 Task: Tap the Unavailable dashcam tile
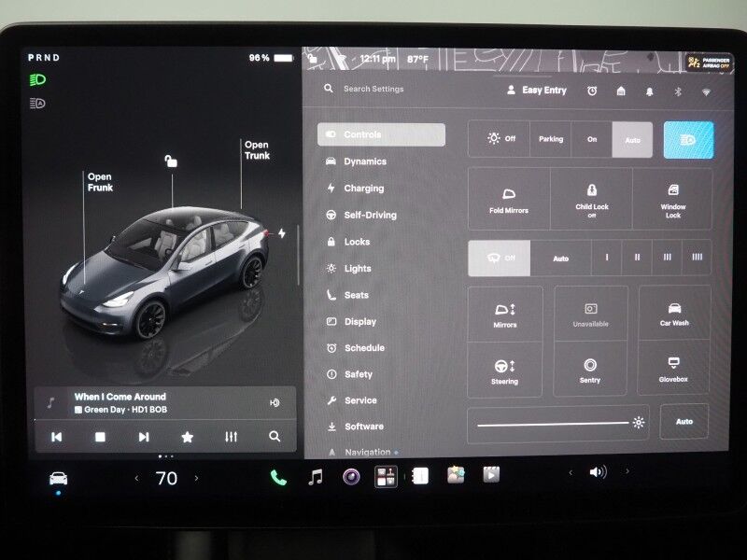pos(591,314)
